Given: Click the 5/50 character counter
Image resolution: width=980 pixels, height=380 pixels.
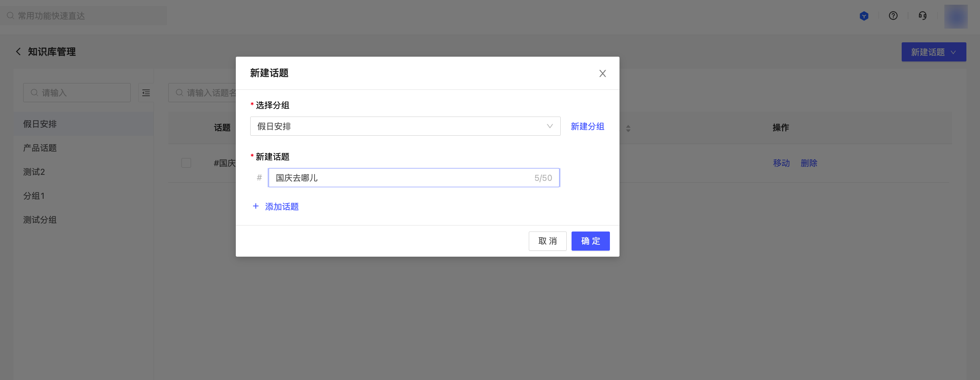Looking at the screenshot, I should [543, 178].
